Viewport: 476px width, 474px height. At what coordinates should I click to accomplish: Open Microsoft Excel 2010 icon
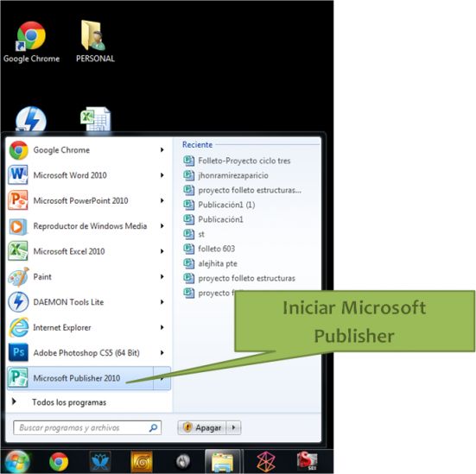18,251
